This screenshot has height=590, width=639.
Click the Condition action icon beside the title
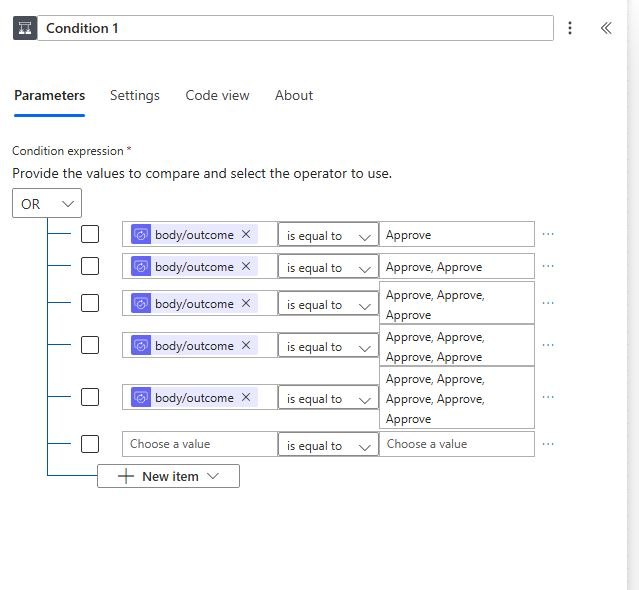pyautogui.click(x=25, y=28)
